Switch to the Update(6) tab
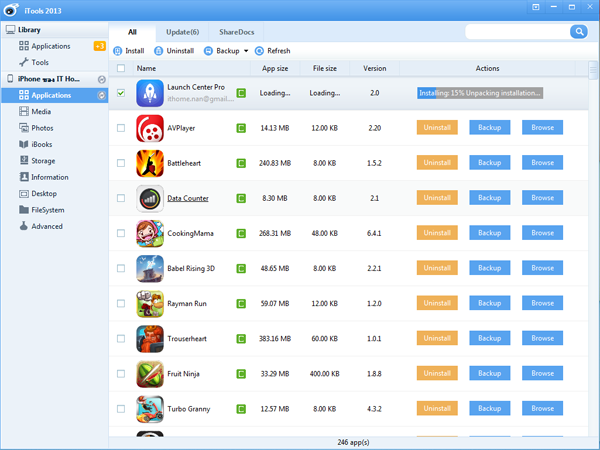This screenshot has width=600, height=450. point(182,32)
